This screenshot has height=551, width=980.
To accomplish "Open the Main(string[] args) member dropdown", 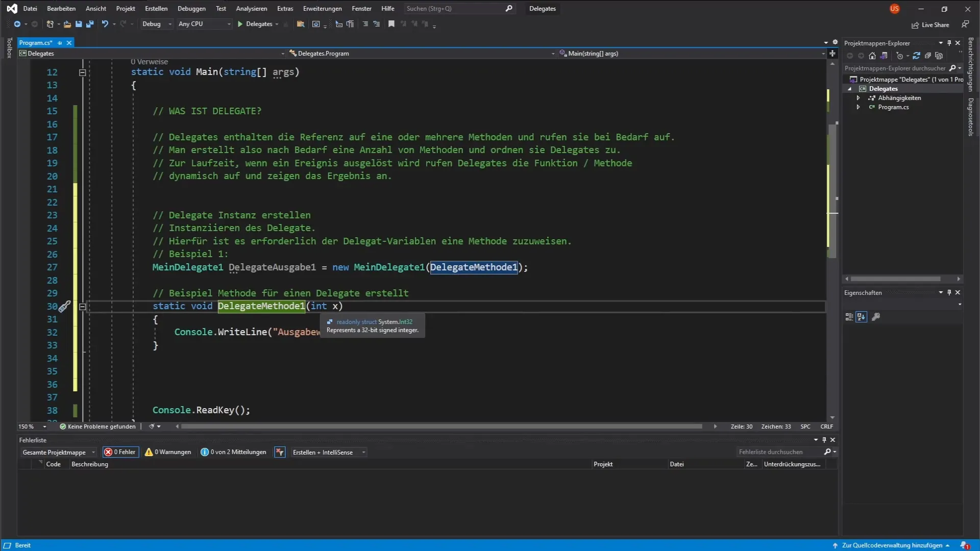I will [693, 54].
